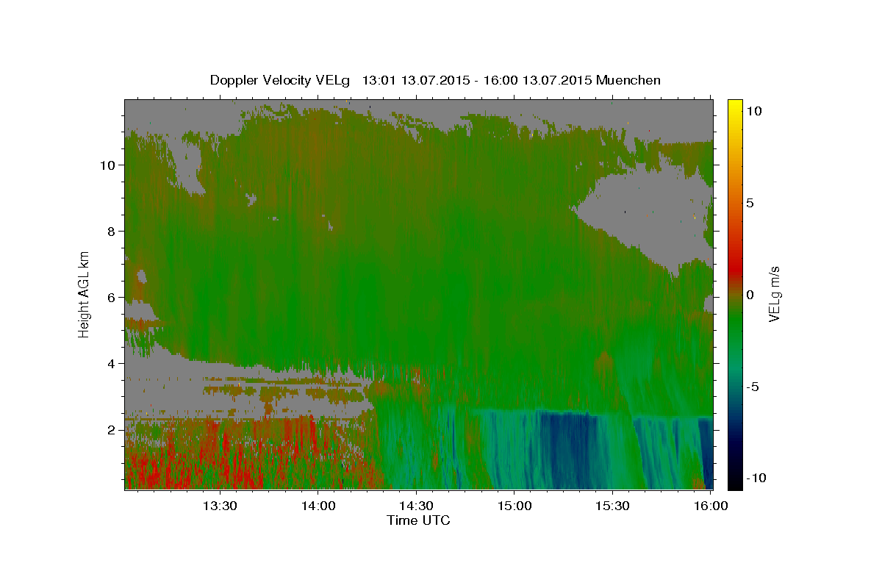The height and width of the screenshot is (588, 882).
Task: Click the 16:00 time tick label
Action: [x=710, y=506]
